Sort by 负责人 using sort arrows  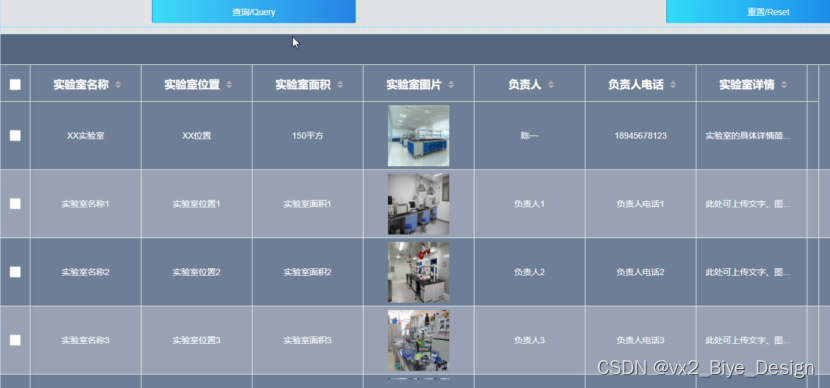coord(551,85)
